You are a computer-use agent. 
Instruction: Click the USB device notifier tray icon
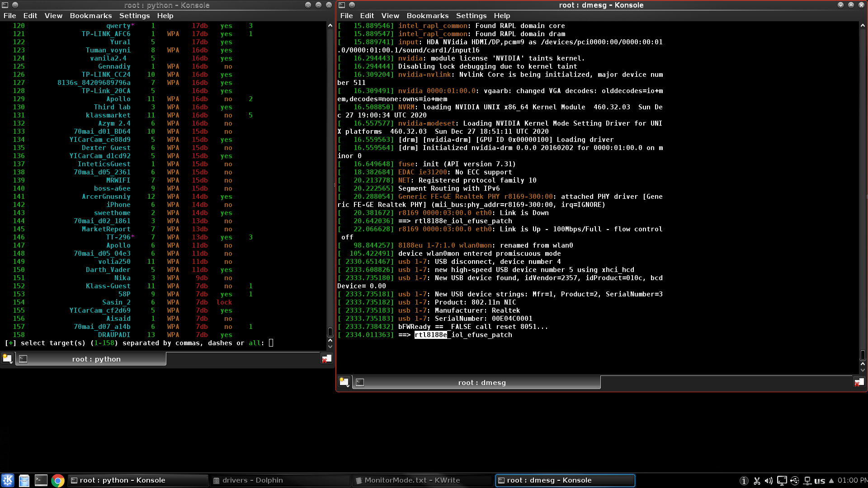[794, 481]
